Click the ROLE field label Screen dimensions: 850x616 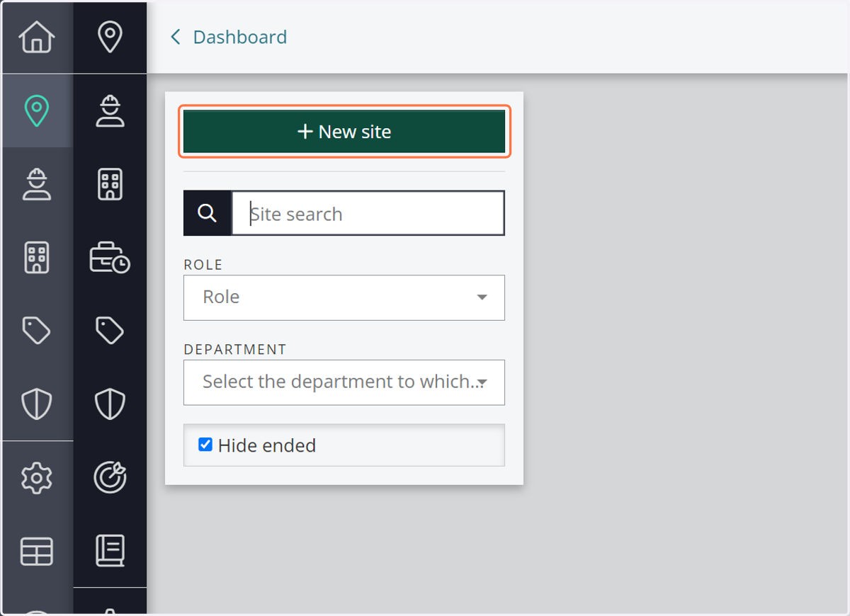point(203,265)
